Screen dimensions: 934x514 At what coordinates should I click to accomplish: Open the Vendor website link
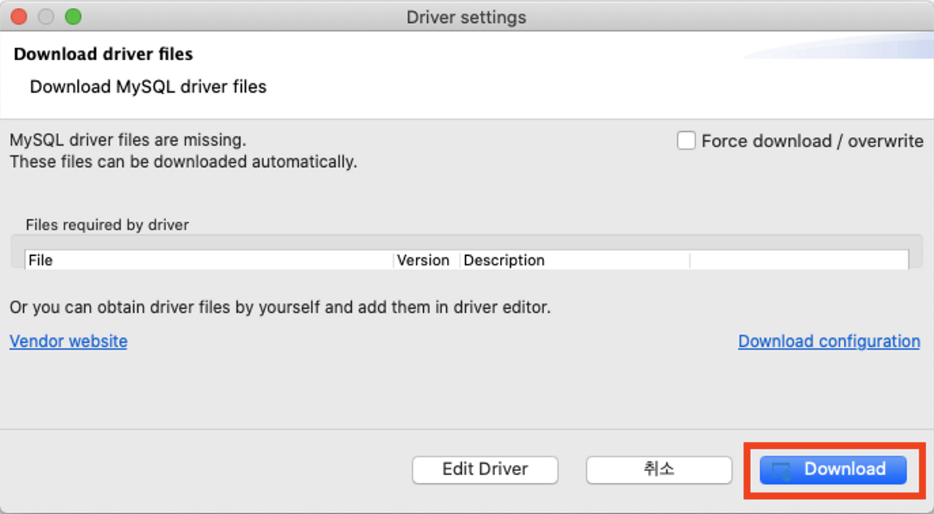coord(69,341)
